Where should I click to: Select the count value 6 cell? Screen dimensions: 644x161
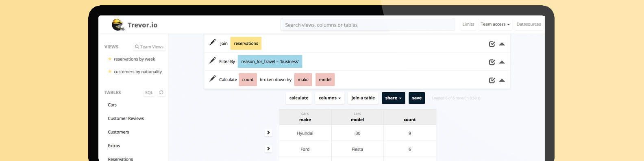pyautogui.click(x=410, y=149)
